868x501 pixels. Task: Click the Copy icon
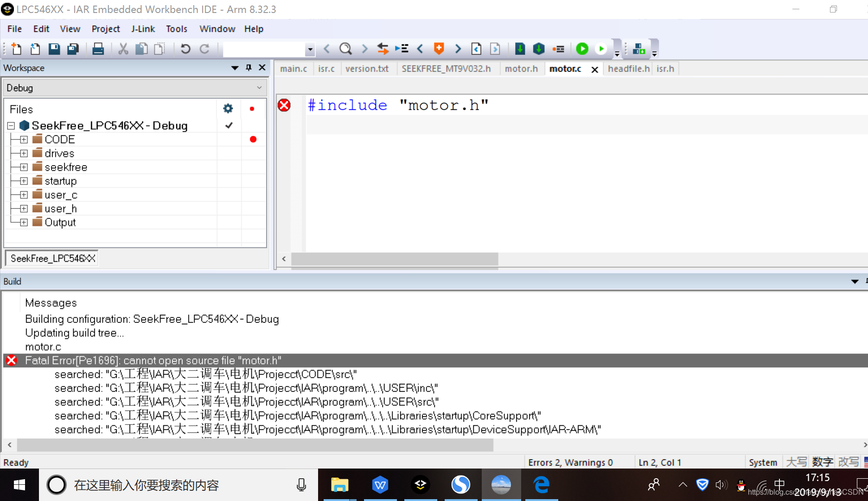pos(141,49)
